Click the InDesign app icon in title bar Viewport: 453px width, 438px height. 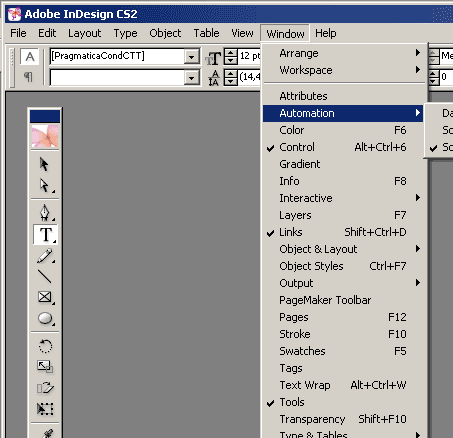(14, 14)
